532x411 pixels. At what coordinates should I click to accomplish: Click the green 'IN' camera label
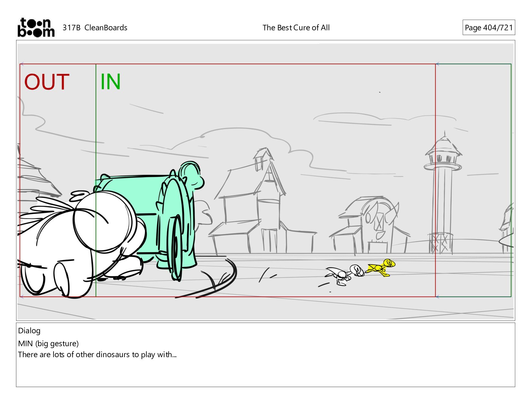coord(110,82)
